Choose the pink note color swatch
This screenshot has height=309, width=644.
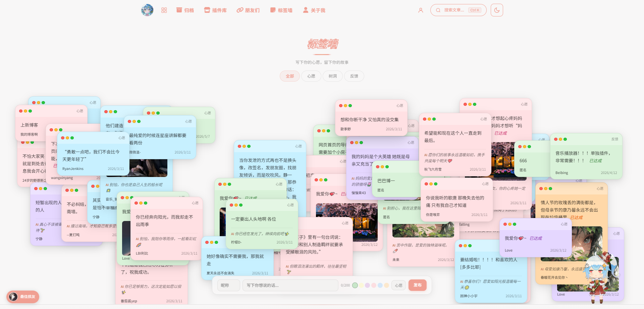374,285
